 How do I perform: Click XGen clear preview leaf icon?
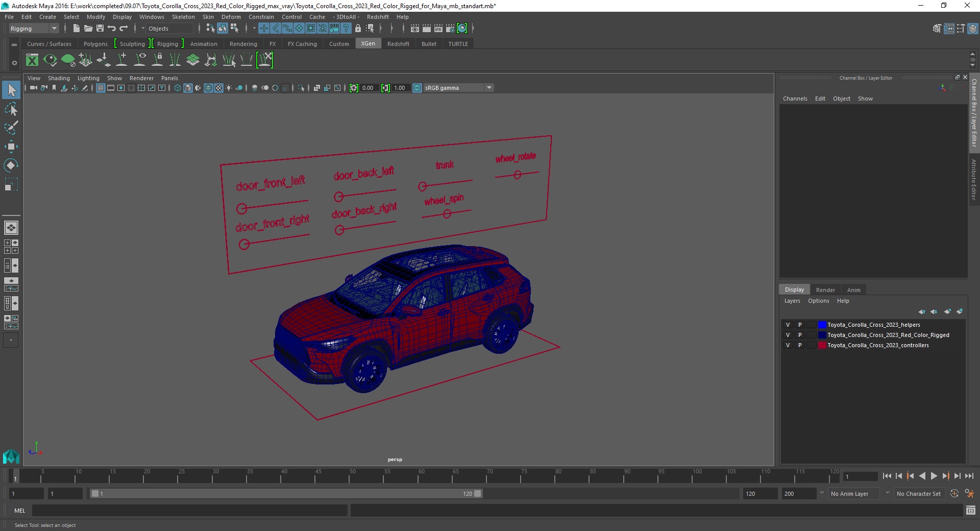point(68,60)
